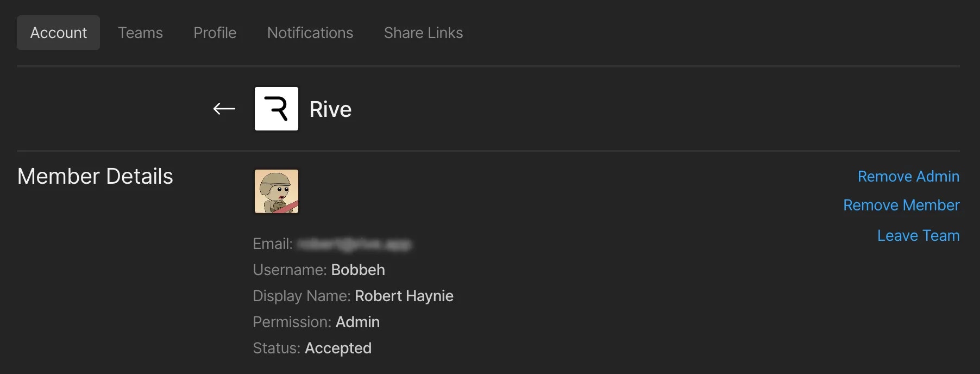Viewport: 980px width, 374px height.
Task: Click the Rive team name text
Action: pos(330,109)
